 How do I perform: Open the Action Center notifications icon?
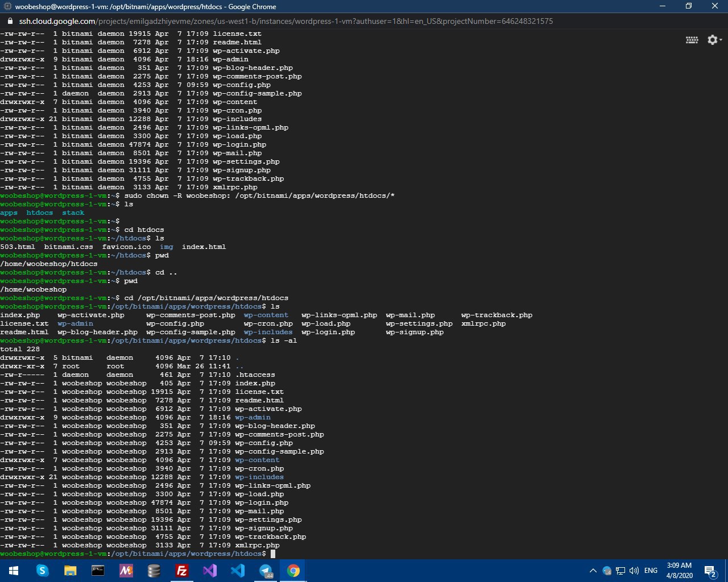point(710,571)
